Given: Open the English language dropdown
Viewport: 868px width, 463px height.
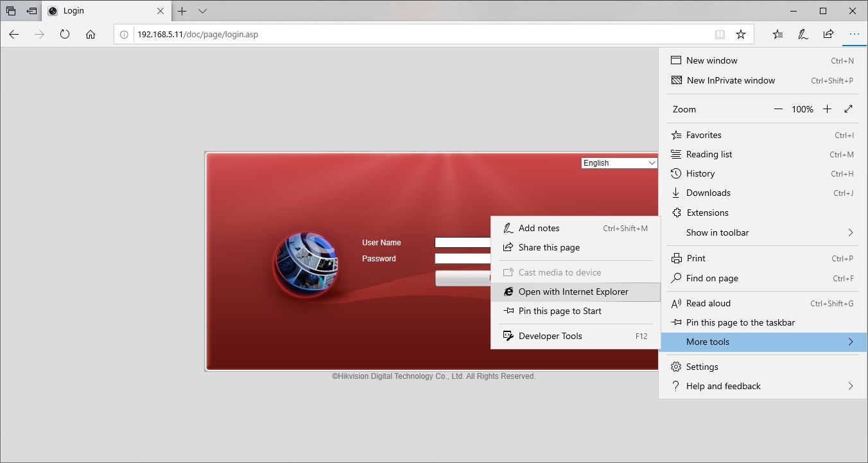Looking at the screenshot, I should 619,163.
